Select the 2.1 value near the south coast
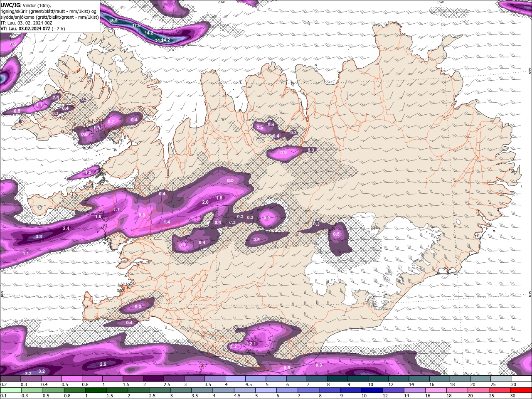This screenshot has width=532, height=399. tap(252, 344)
